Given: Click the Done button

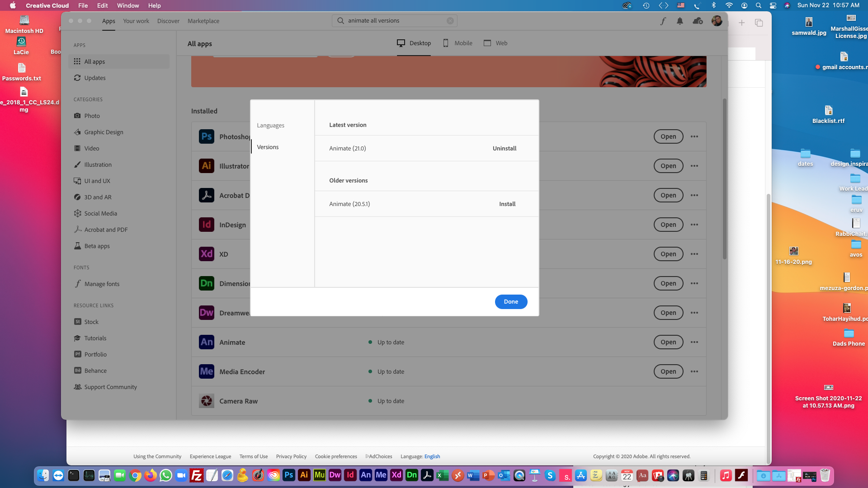Looking at the screenshot, I should pos(511,301).
